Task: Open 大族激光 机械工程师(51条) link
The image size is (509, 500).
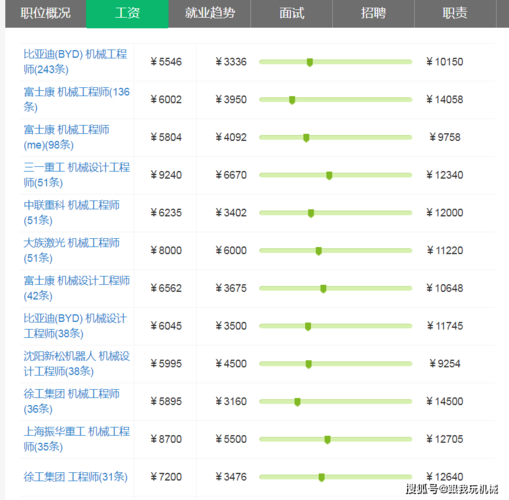Action: pyautogui.click(x=71, y=250)
